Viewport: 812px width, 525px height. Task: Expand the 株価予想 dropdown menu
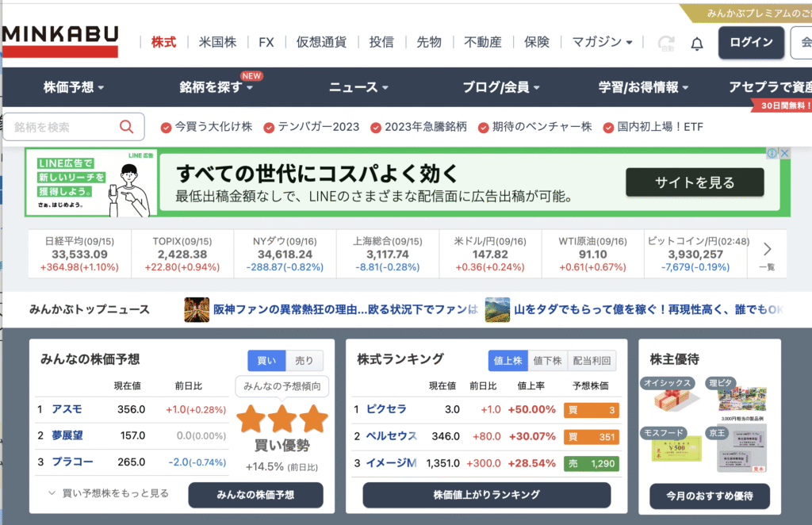[74, 87]
